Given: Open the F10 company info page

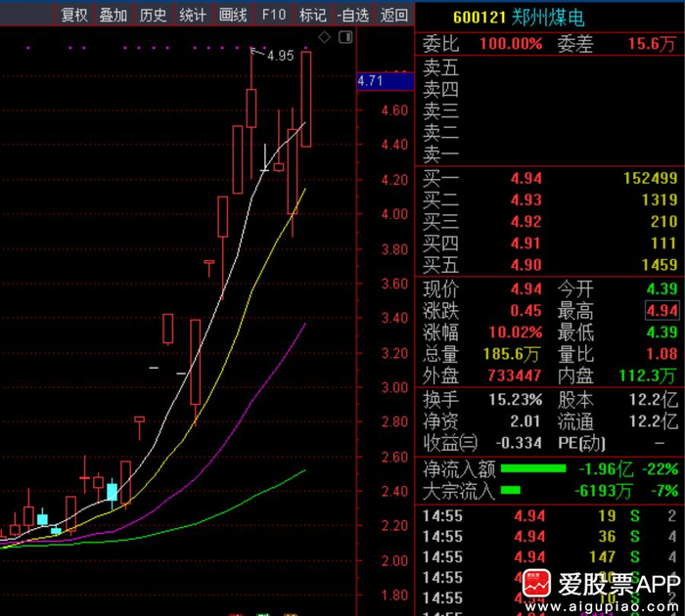Looking at the screenshot, I should click(x=273, y=15).
